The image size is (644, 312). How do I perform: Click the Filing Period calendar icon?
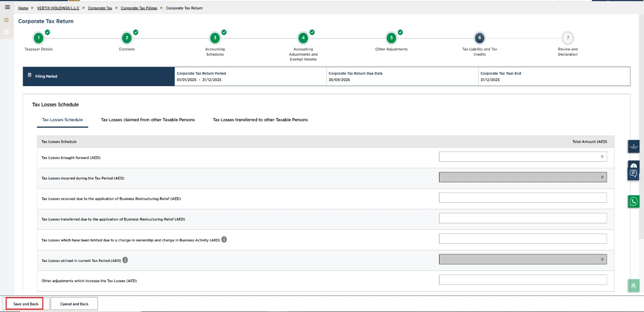coord(29,75)
